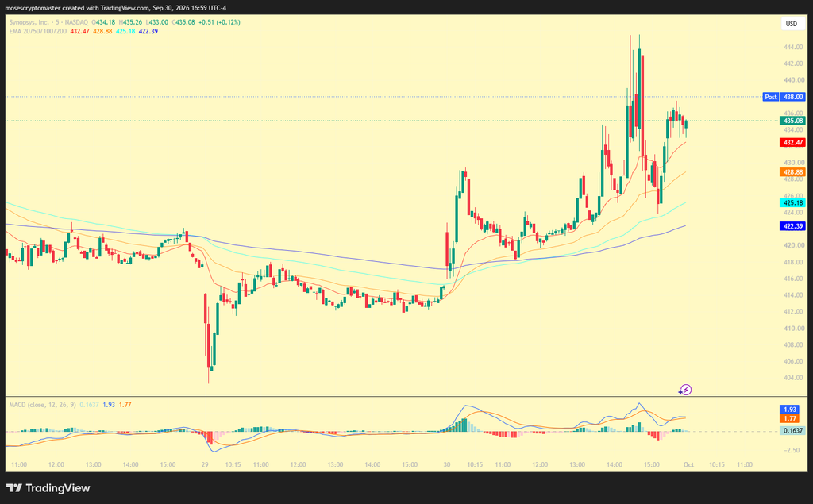813x504 pixels.
Task: Click the 29 date label on time axis
Action: tap(205, 464)
